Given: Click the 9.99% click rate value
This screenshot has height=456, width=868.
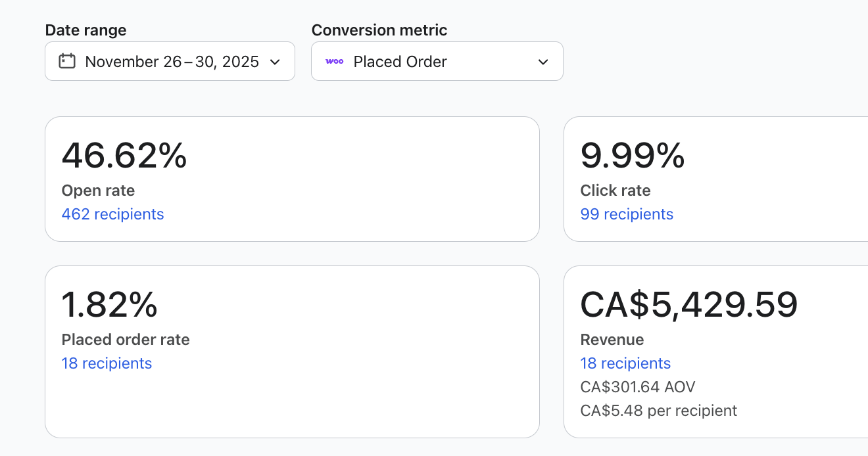Looking at the screenshot, I should pyautogui.click(x=633, y=156).
